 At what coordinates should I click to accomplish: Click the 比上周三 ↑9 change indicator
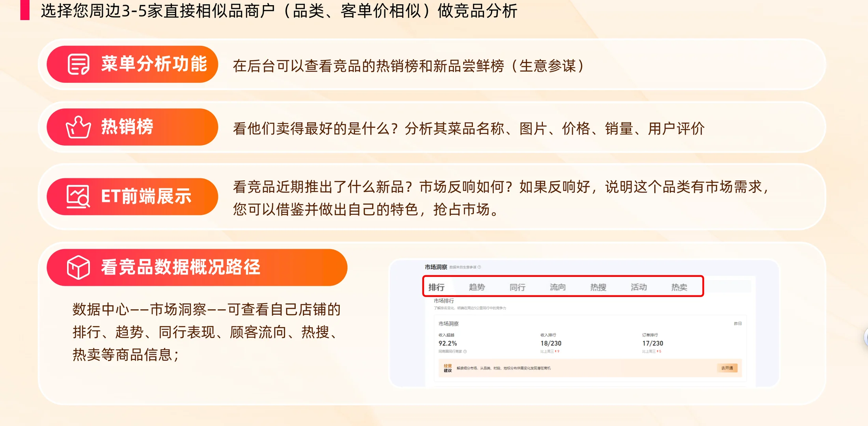point(549,351)
